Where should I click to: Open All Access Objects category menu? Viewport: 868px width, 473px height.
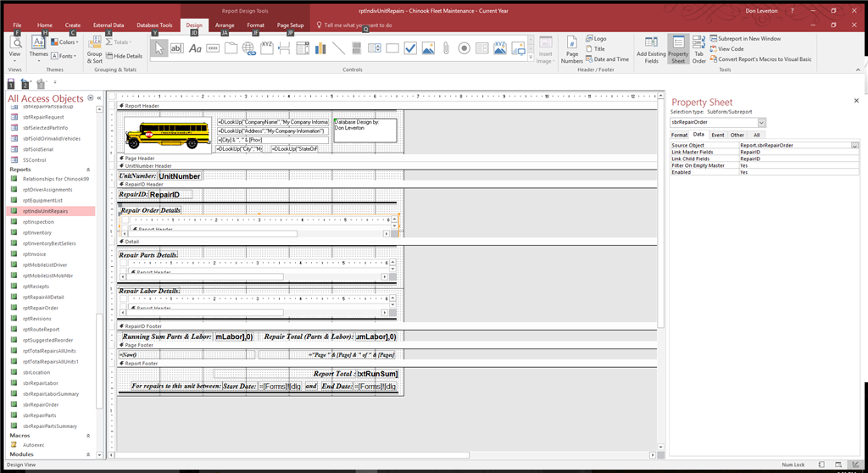click(91, 98)
